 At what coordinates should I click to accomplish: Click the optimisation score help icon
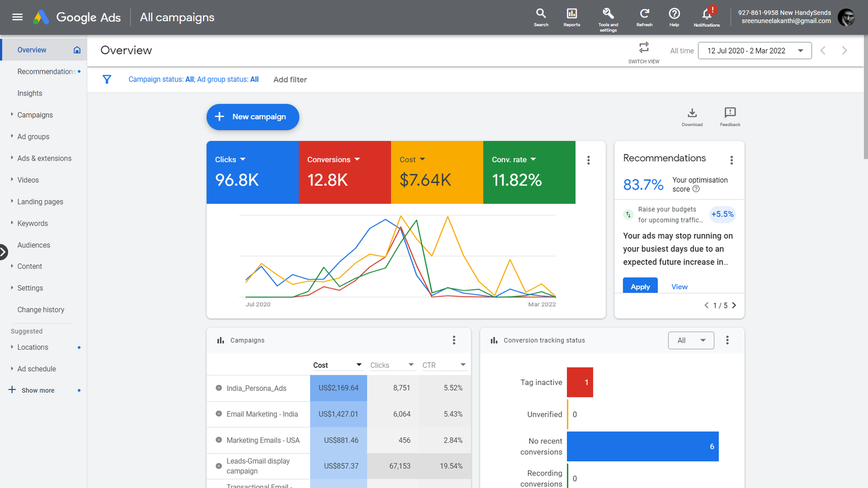point(696,189)
